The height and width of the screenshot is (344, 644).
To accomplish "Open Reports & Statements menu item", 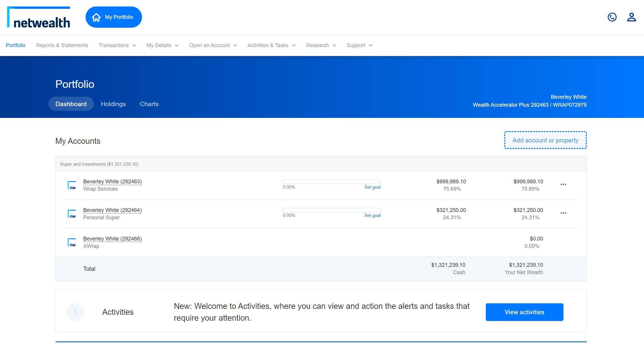I will click(x=62, y=45).
